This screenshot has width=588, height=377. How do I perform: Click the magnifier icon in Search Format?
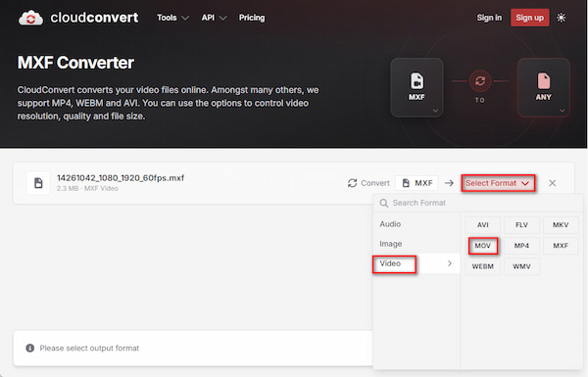[383, 203]
